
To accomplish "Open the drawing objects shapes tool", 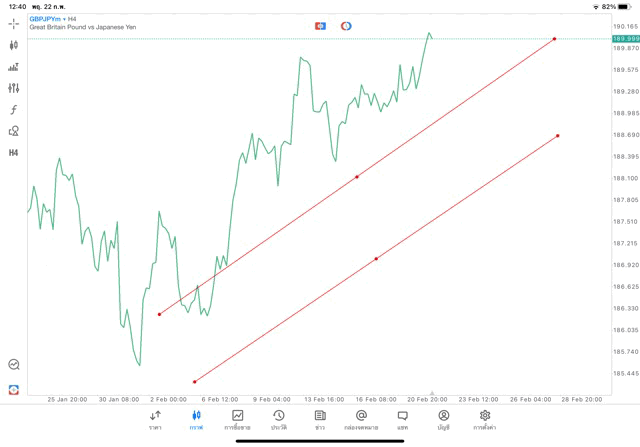I will (14, 131).
